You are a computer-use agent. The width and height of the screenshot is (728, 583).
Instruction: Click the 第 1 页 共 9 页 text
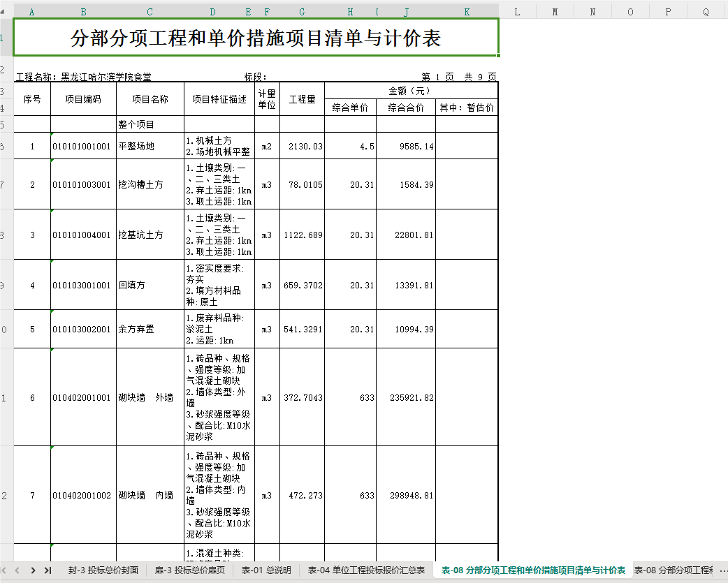[x=459, y=77]
